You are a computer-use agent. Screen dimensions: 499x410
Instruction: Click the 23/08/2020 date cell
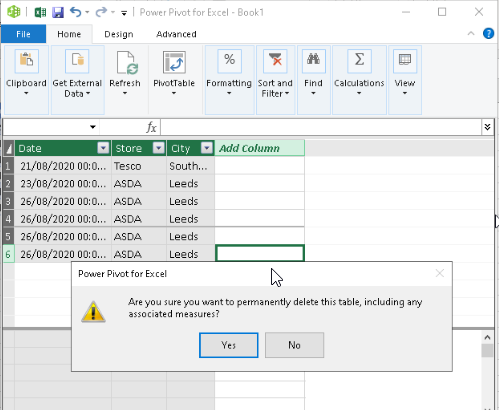point(63,184)
